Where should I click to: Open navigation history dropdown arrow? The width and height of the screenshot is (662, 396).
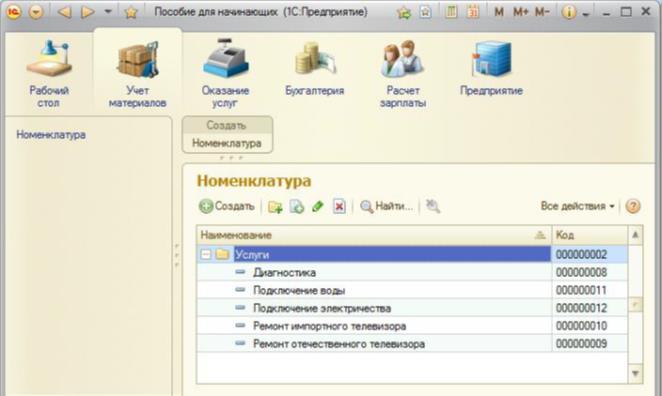pos(108,11)
